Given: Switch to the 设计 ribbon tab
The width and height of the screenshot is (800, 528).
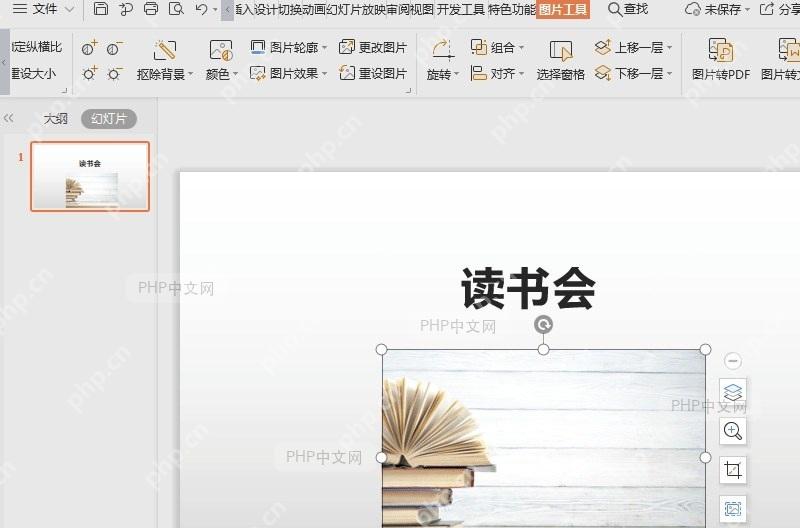Looking at the screenshot, I should [265, 9].
